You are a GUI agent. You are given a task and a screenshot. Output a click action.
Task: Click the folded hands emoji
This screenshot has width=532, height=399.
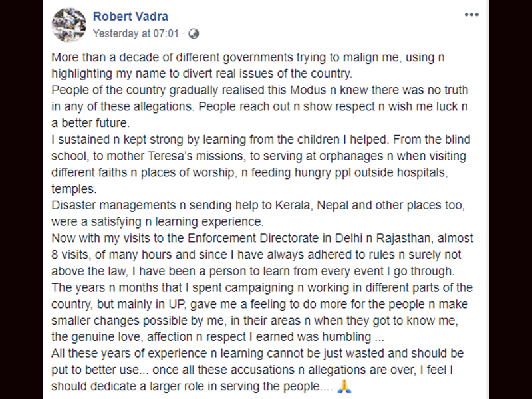(x=344, y=386)
